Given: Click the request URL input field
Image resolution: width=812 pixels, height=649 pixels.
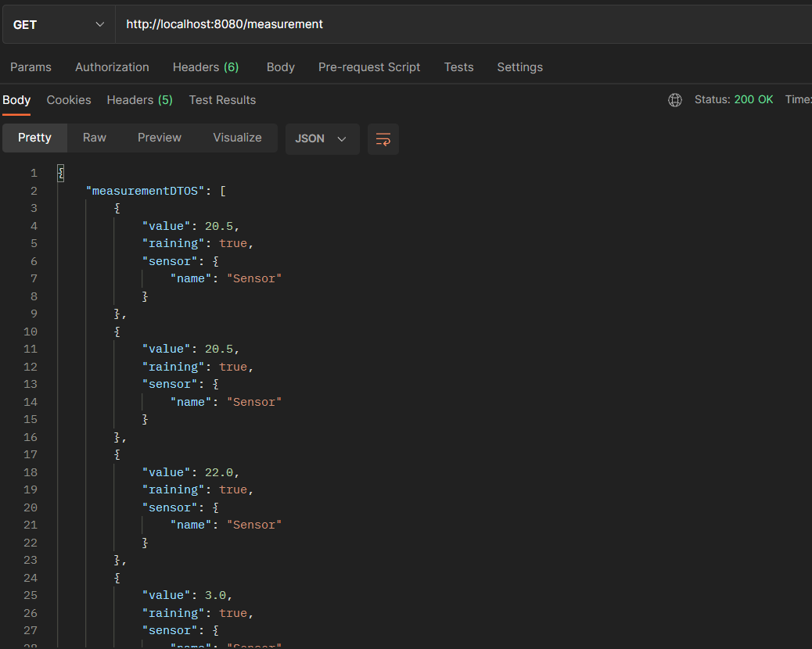Looking at the screenshot, I should pos(463,24).
